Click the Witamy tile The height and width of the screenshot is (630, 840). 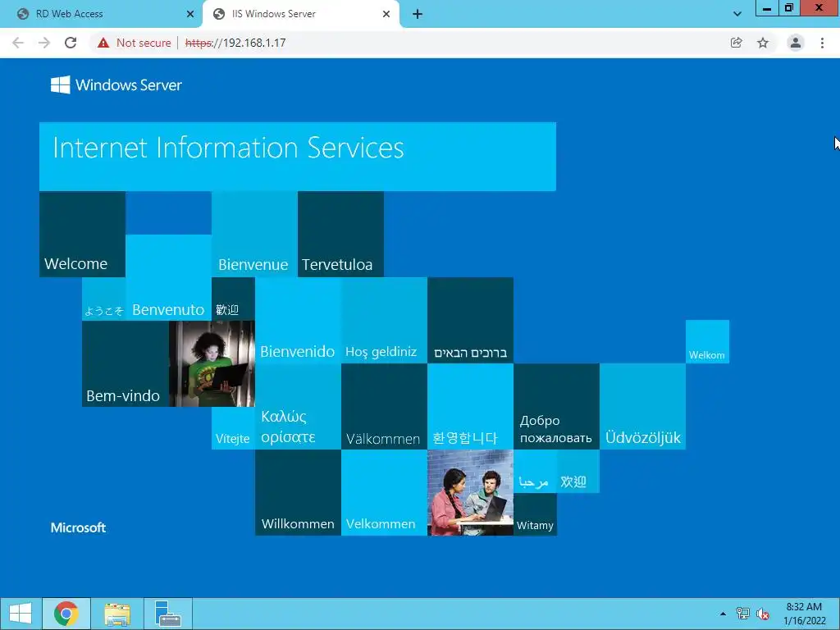[x=535, y=514]
